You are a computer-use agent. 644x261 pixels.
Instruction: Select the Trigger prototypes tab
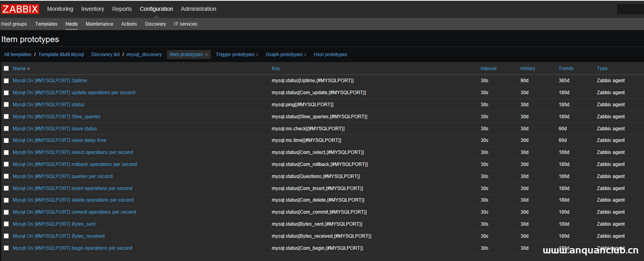coord(237,55)
